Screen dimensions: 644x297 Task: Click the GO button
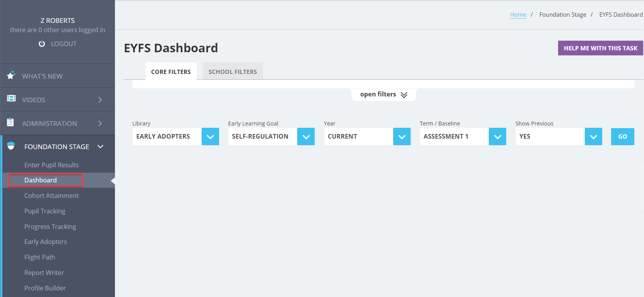[x=622, y=137]
